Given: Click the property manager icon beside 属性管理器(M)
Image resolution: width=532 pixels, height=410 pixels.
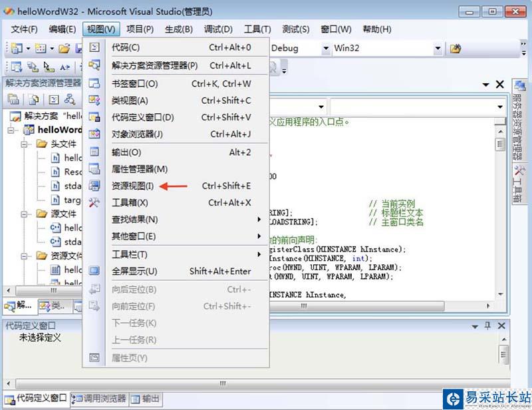Looking at the screenshot, I should click(94, 168).
